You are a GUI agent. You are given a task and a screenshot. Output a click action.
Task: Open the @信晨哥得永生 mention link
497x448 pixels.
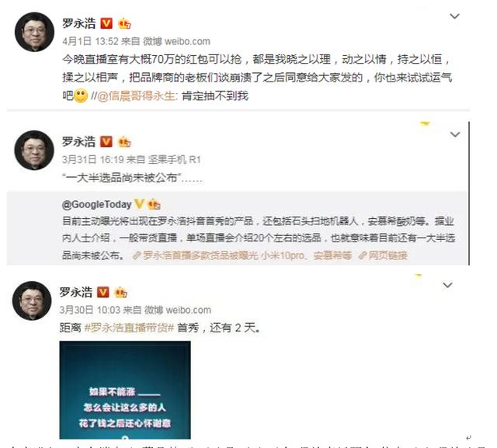pos(136,96)
